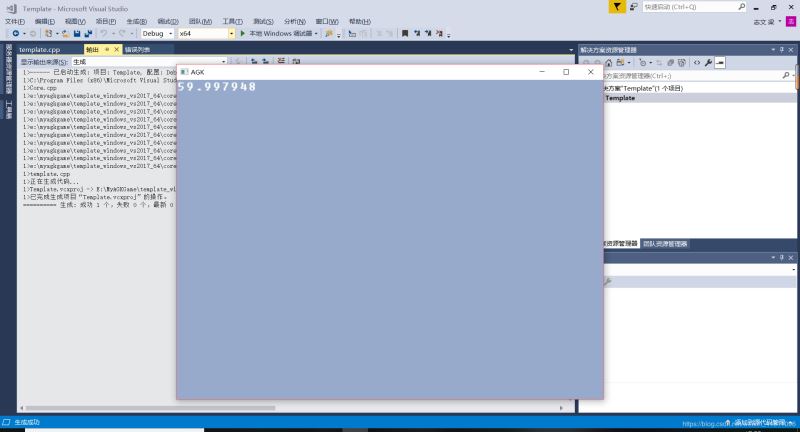Save the current file with Save icon
Screen dimensions: 800x432
tap(77, 33)
